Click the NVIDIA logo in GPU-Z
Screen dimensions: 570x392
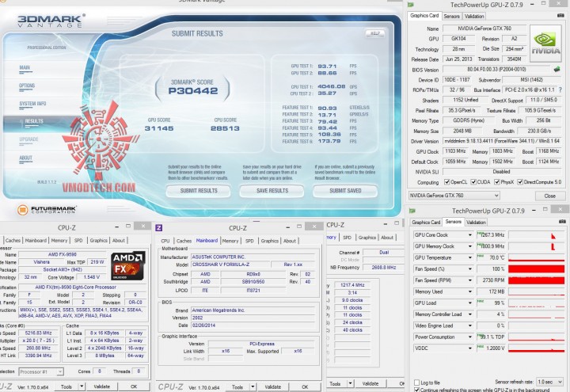point(545,44)
